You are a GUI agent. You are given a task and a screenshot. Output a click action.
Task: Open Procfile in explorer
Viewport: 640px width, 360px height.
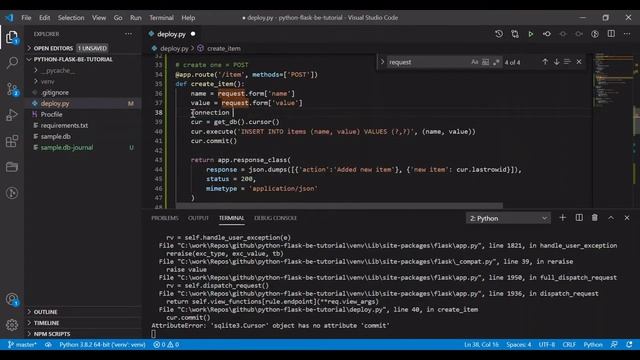click(x=51, y=114)
